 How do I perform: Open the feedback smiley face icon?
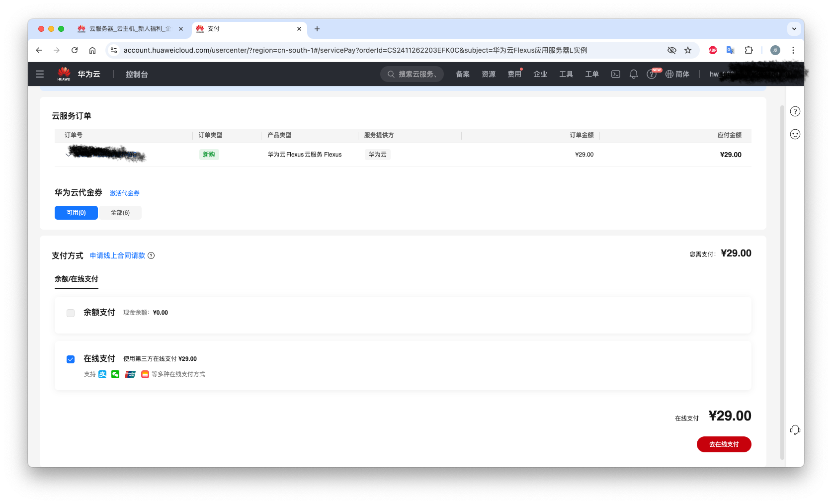pos(795,134)
